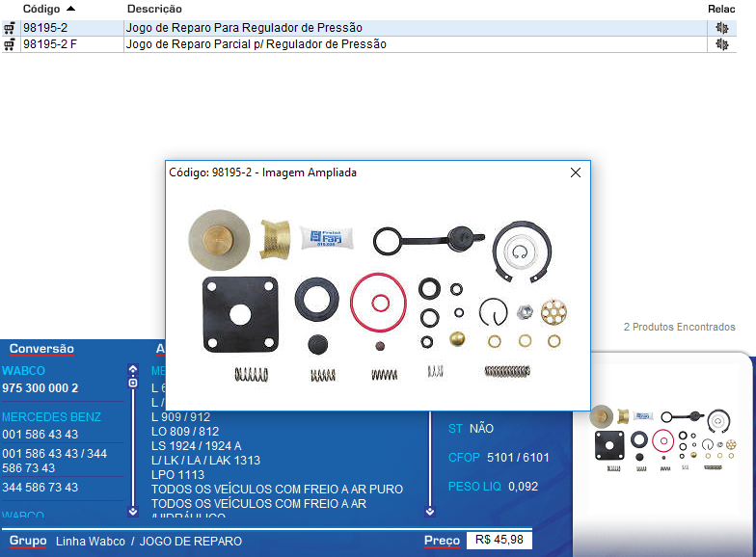
Task: Click the Descrição column header
Action: (154, 9)
